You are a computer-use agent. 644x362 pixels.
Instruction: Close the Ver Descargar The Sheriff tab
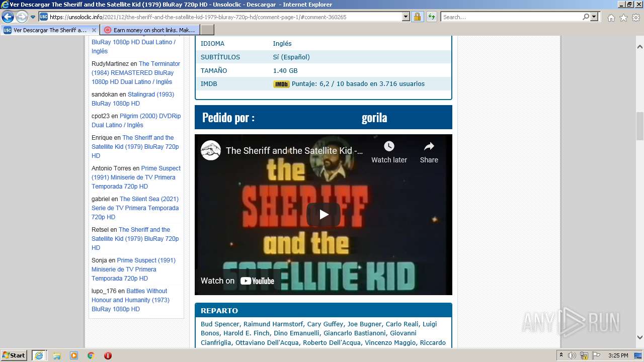click(94, 30)
